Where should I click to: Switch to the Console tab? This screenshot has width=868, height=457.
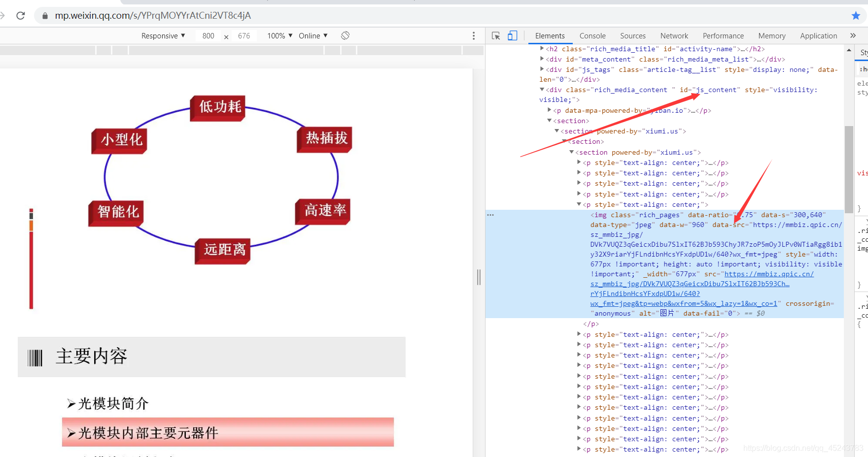592,35
